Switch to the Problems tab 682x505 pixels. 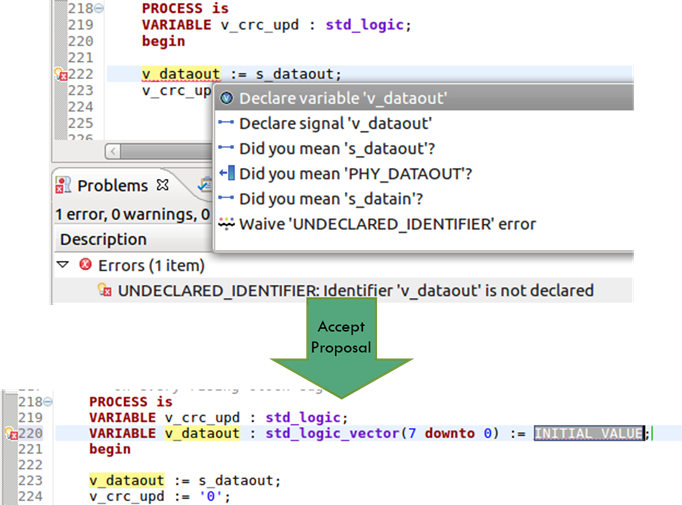pos(112,186)
